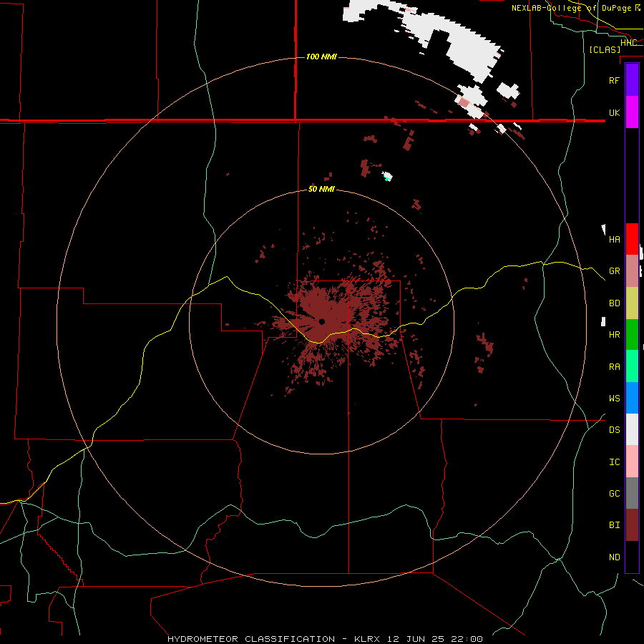Screen dimensions: 644x644
Task: Click the "HA" legend label
Action: 614,240
